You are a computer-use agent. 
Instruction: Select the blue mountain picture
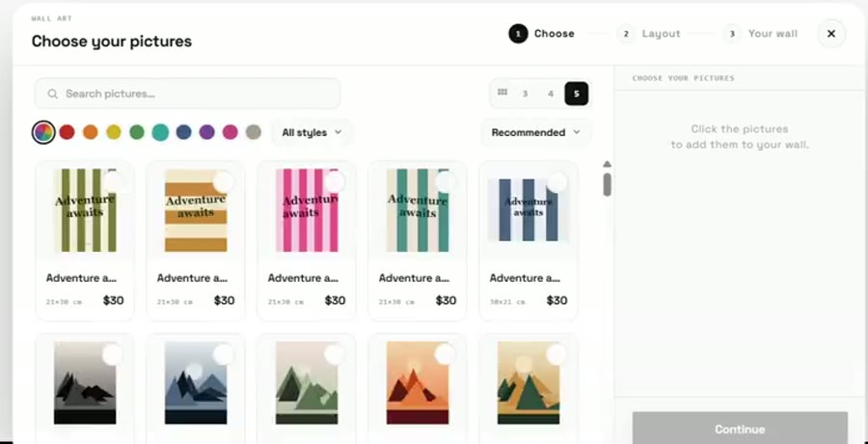tap(224, 354)
